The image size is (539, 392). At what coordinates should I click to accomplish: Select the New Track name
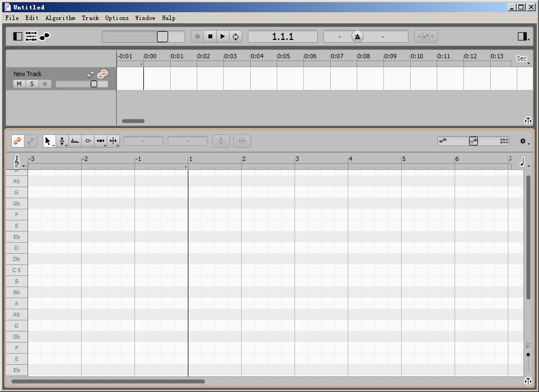[27, 74]
